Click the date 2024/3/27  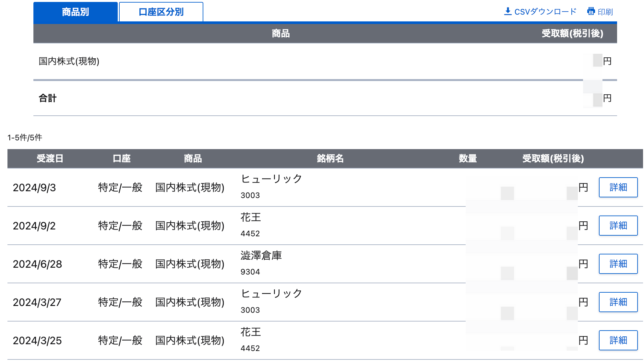click(37, 302)
